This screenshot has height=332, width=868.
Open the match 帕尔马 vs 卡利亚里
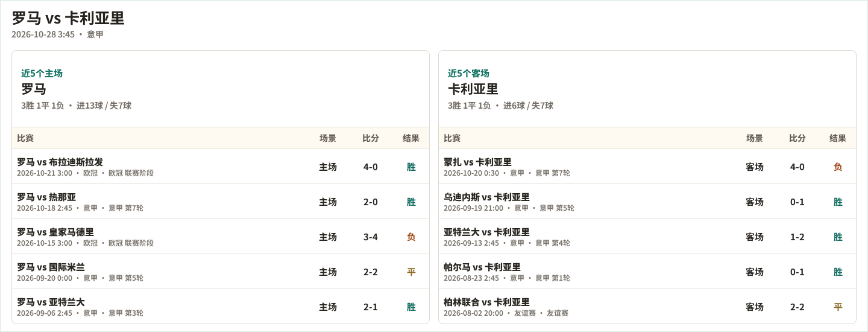point(482,267)
